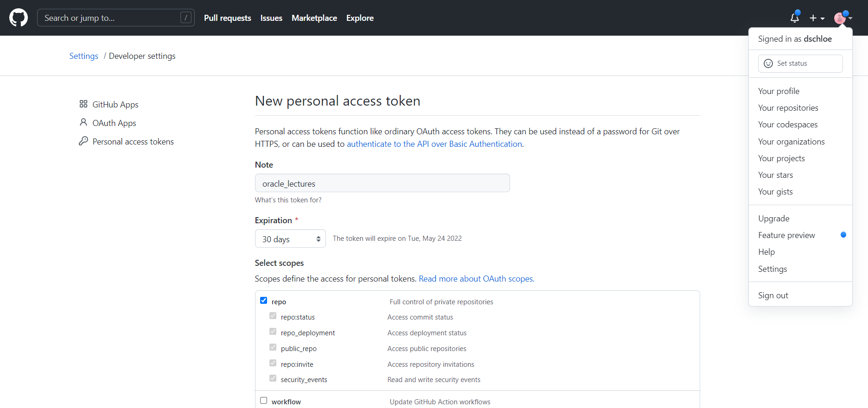
Task: Open Pull requests in top navigation
Action: pyautogui.click(x=228, y=18)
